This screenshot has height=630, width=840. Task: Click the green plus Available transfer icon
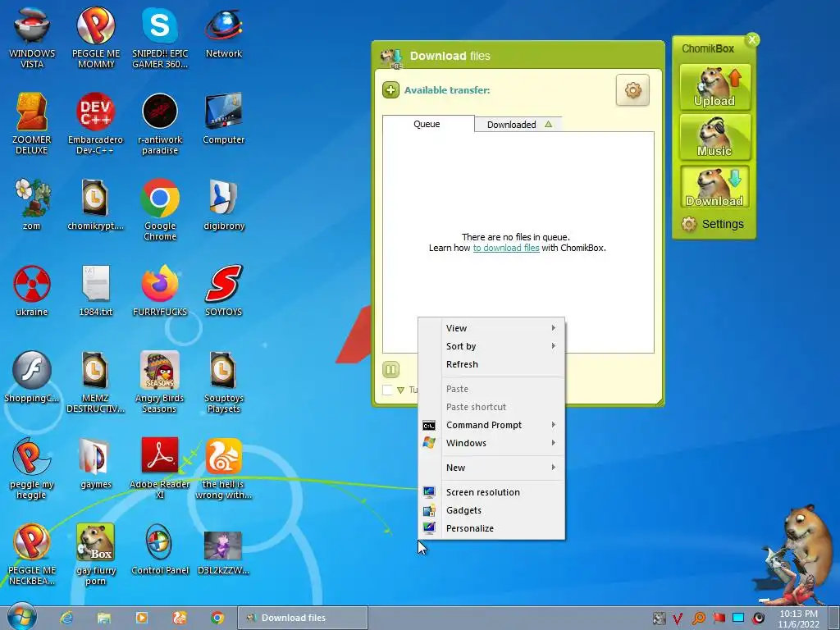point(390,90)
